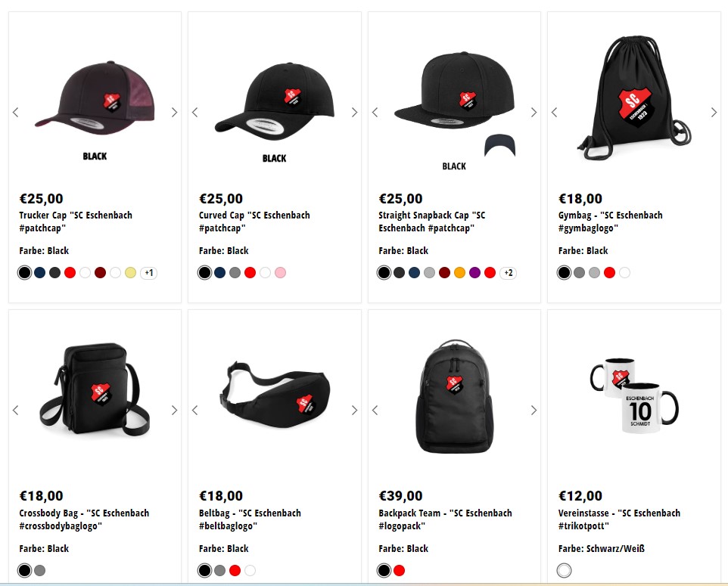Show next Beltbag image

click(x=354, y=410)
